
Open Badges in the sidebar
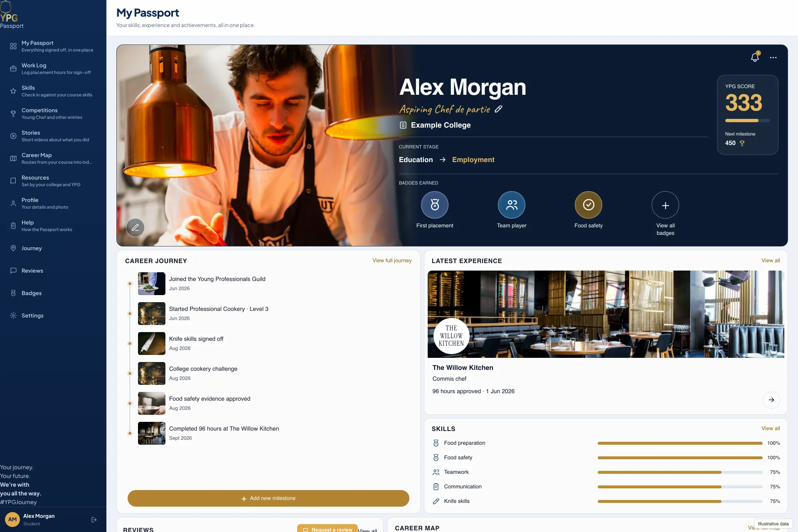(53, 293)
